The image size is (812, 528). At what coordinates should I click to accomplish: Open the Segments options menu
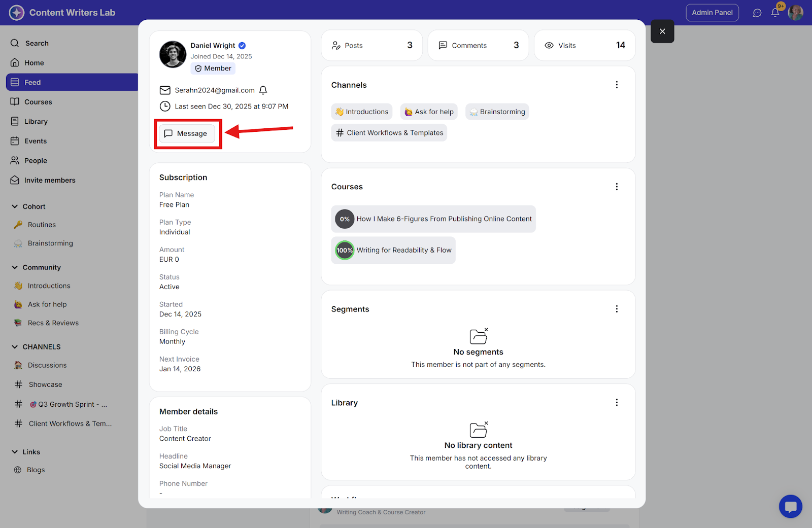[x=617, y=309]
